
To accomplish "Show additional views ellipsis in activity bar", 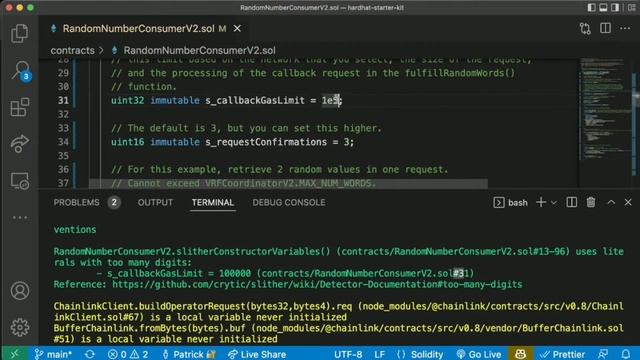I will [20, 218].
